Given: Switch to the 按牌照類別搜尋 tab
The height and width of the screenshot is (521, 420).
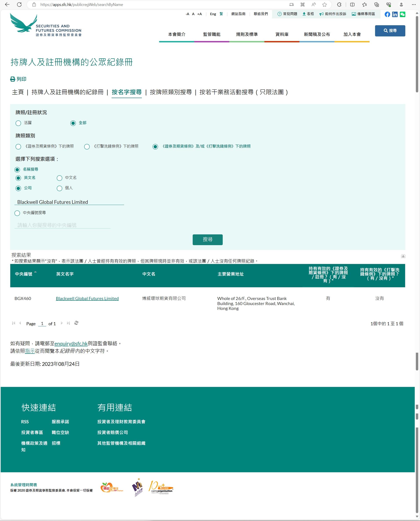Looking at the screenshot, I should (171, 92).
